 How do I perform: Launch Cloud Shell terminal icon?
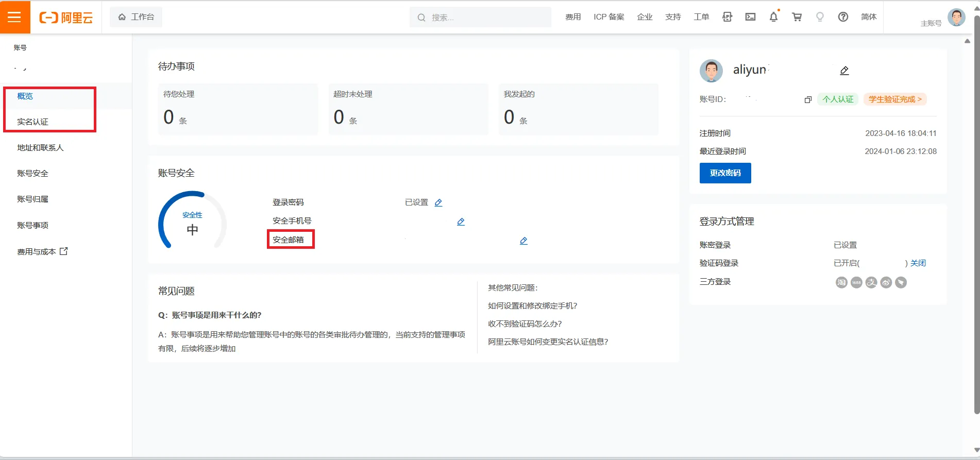tap(750, 17)
